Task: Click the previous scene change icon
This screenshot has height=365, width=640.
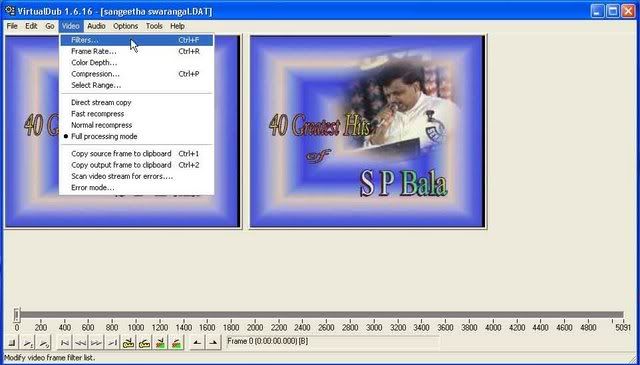Action: [x=160, y=343]
